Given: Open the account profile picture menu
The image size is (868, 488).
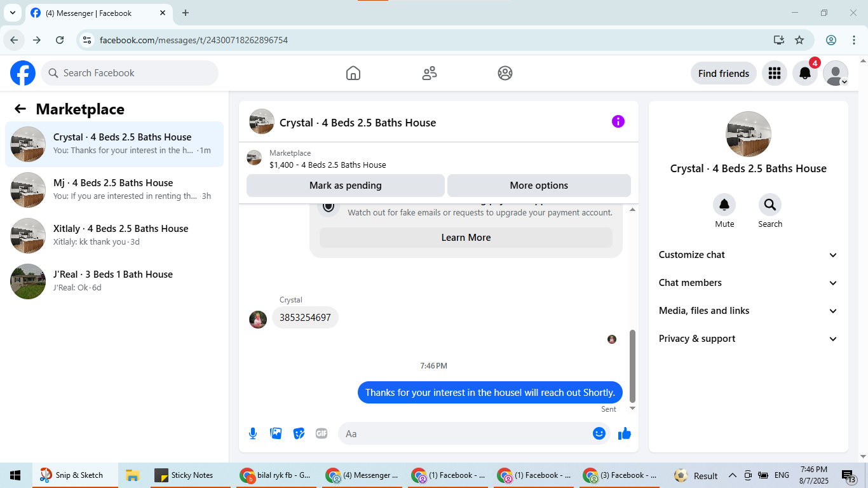Looking at the screenshot, I should [836, 73].
